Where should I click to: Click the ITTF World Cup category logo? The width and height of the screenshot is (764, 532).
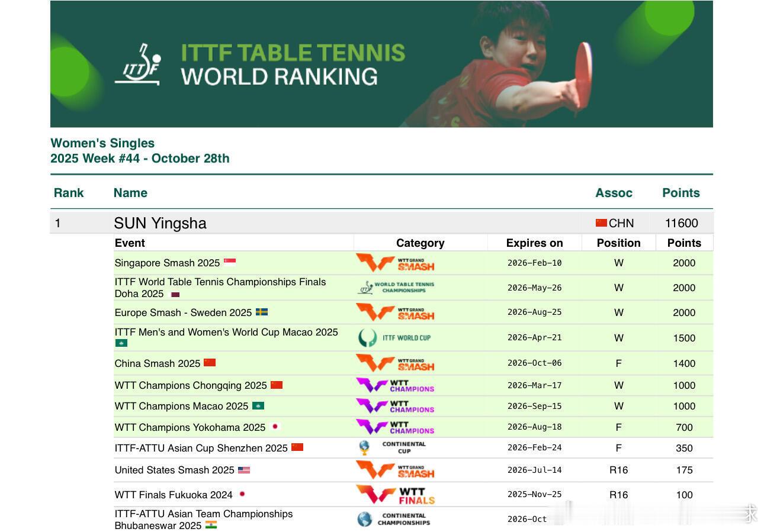[x=394, y=338]
